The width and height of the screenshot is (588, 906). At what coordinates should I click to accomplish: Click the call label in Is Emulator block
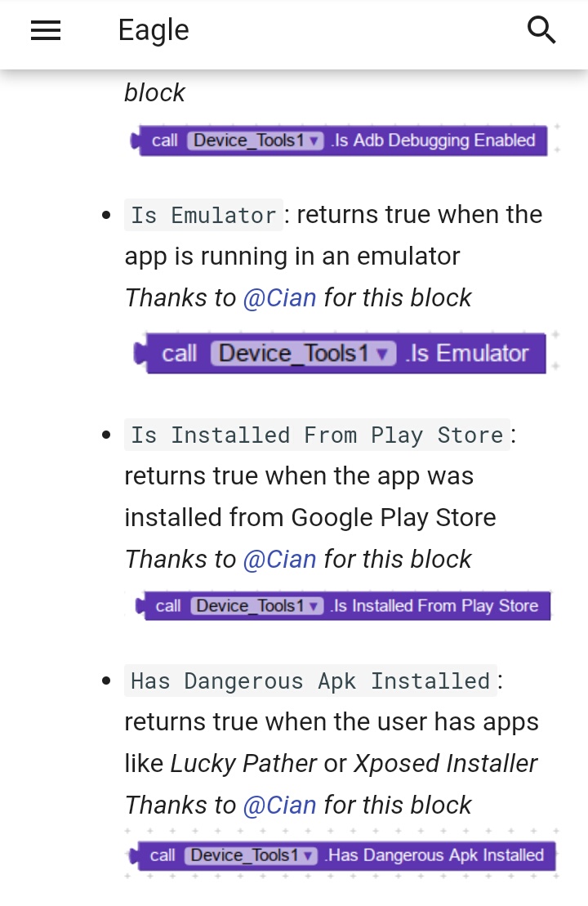[179, 353]
